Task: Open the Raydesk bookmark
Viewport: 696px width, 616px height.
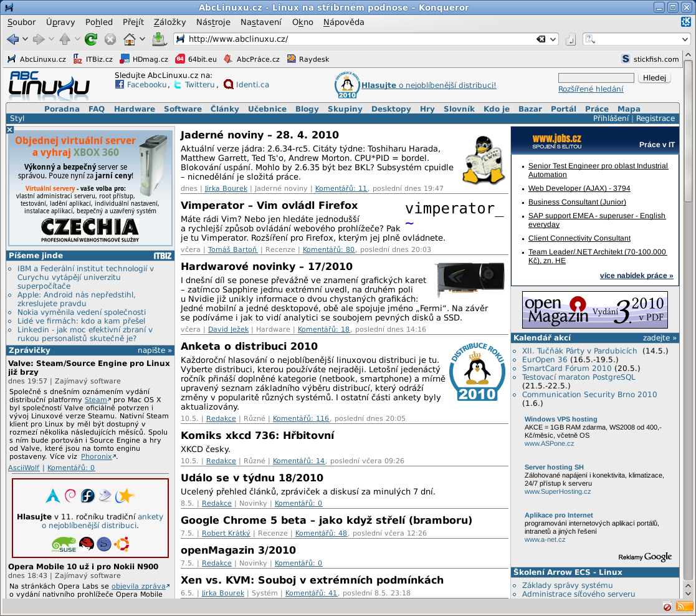Action: pos(308,59)
